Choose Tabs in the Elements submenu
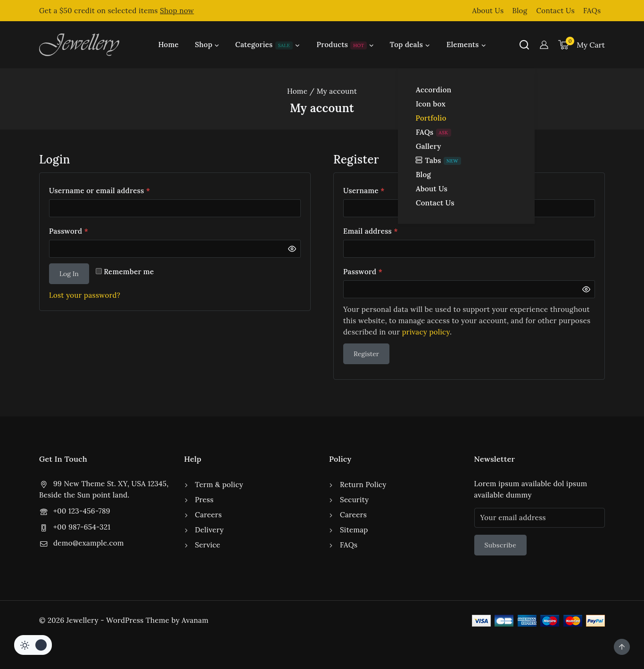The image size is (644, 669). pyautogui.click(x=432, y=161)
